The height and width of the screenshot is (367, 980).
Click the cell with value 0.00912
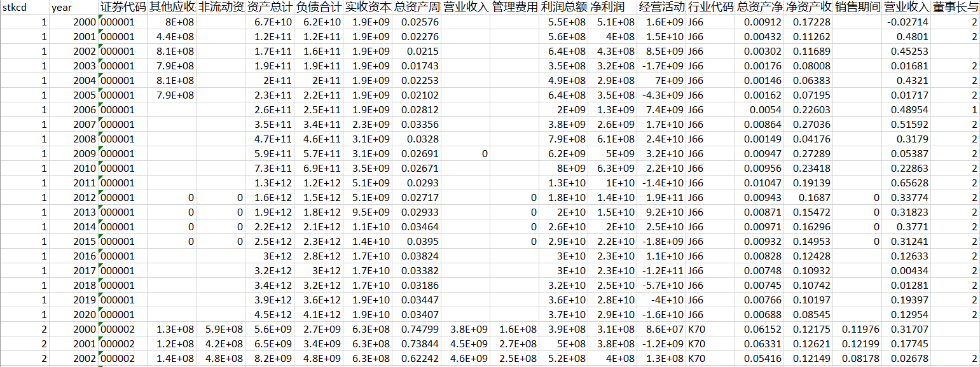pyautogui.click(x=759, y=22)
